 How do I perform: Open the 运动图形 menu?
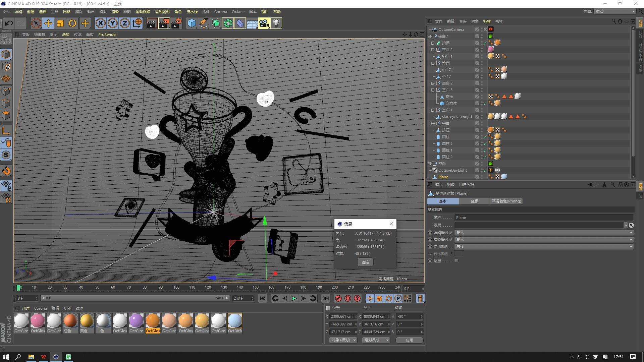[162, 12]
